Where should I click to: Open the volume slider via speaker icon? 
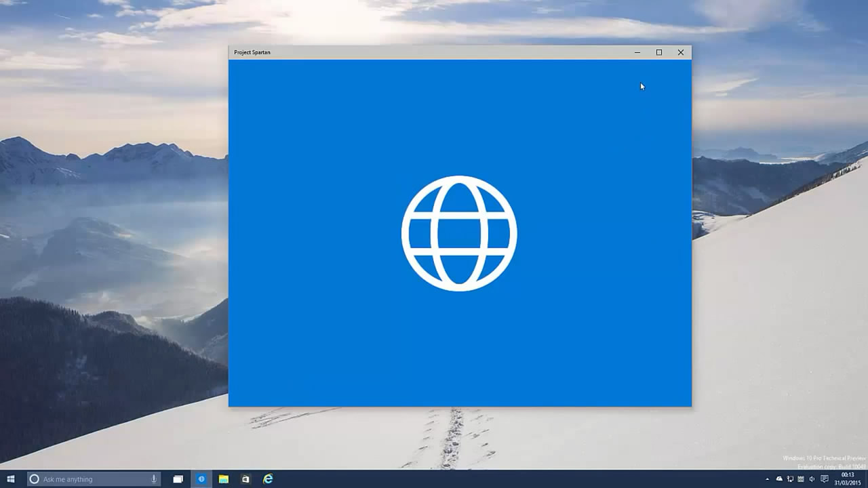click(813, 479)
